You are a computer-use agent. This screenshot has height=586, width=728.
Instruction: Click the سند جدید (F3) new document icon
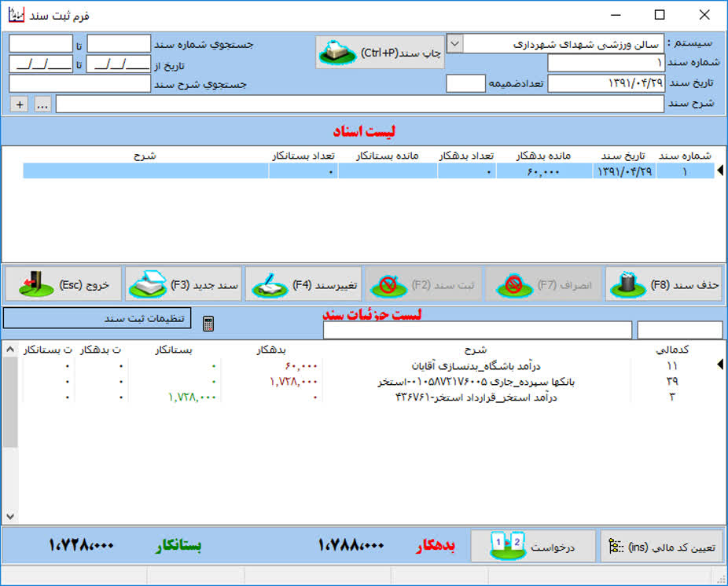[x=148, y=284]
